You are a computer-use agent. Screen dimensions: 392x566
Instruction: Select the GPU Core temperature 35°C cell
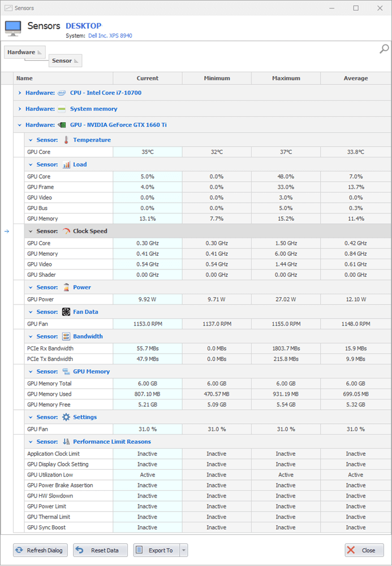coord(148,152)
